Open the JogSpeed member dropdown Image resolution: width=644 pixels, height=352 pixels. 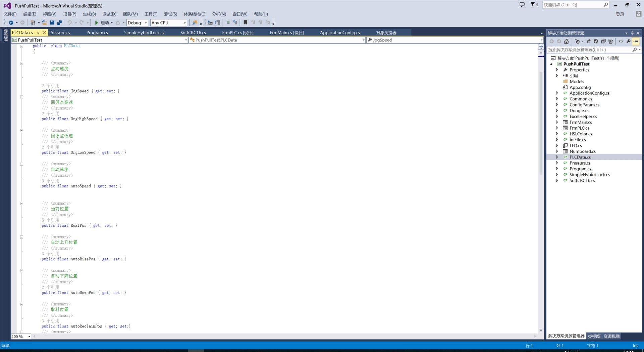[455, 40]
